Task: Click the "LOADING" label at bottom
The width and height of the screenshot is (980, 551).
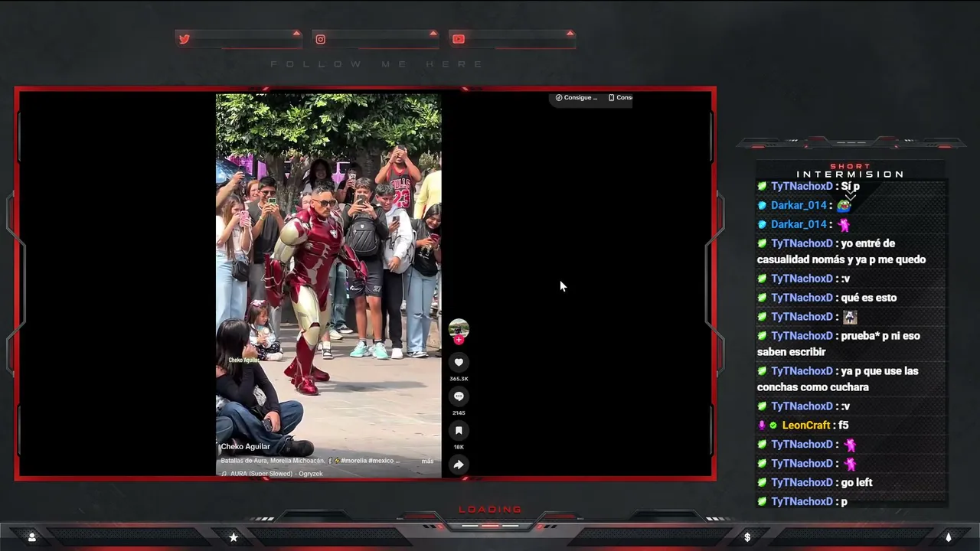Action: click(x=490, y=510)
